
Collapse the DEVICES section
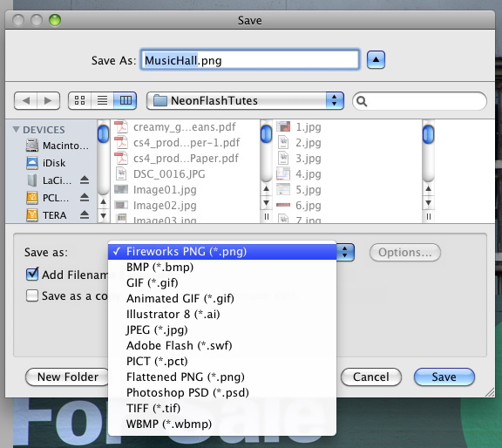[16, 129]
